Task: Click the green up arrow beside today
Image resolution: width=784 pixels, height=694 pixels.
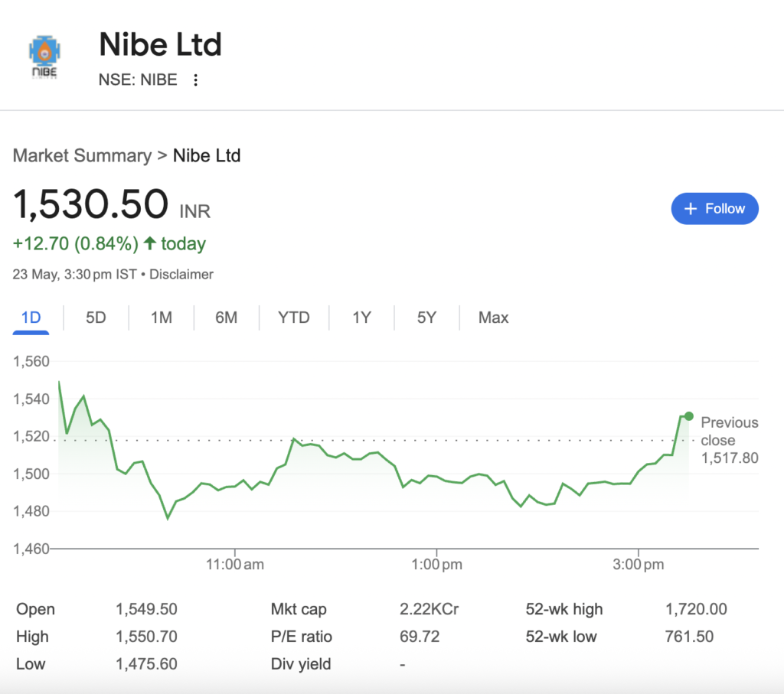Action: [x=150, y=244]
